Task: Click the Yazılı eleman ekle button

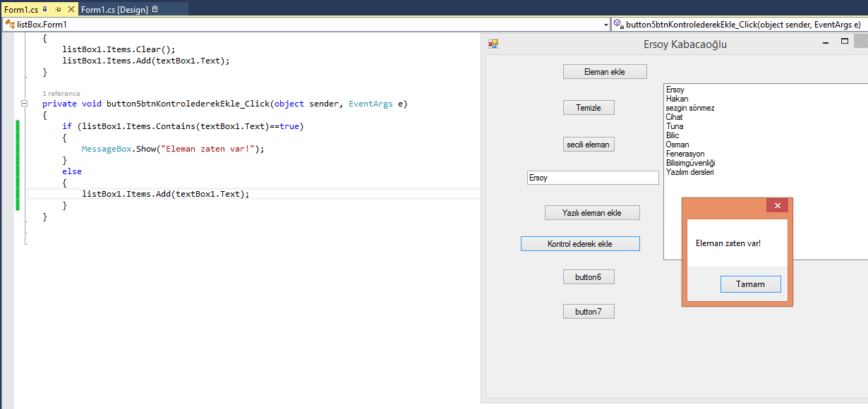Action: pyautogui.click(x=592, y=212)
